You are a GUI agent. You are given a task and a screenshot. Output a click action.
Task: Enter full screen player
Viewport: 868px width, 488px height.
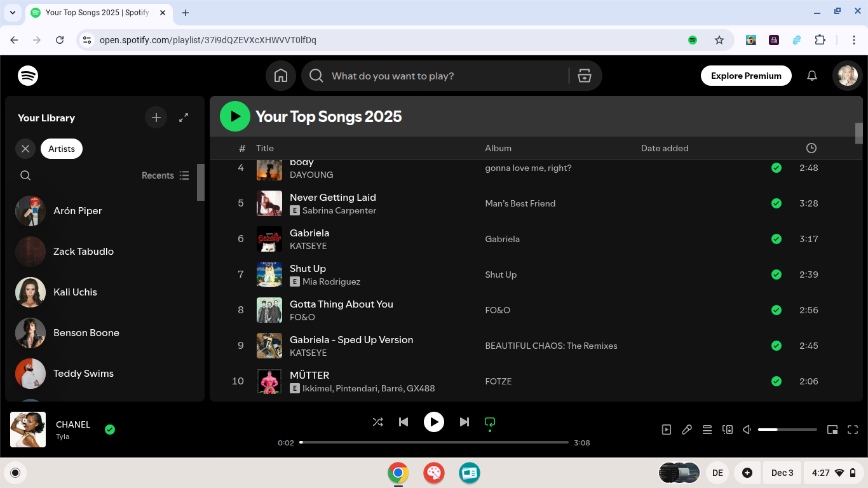pos(853,430)
